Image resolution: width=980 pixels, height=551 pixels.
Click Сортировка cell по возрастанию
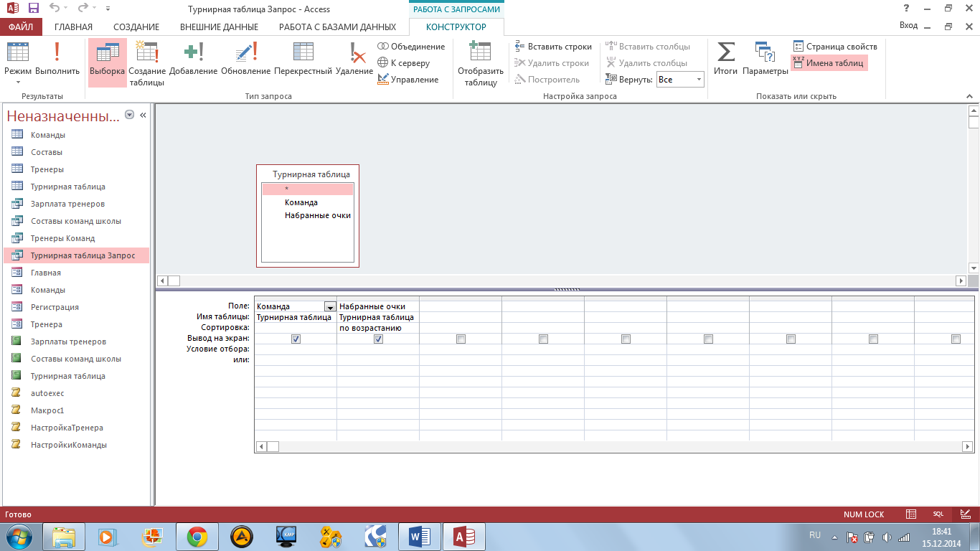(x=377, y=328)
